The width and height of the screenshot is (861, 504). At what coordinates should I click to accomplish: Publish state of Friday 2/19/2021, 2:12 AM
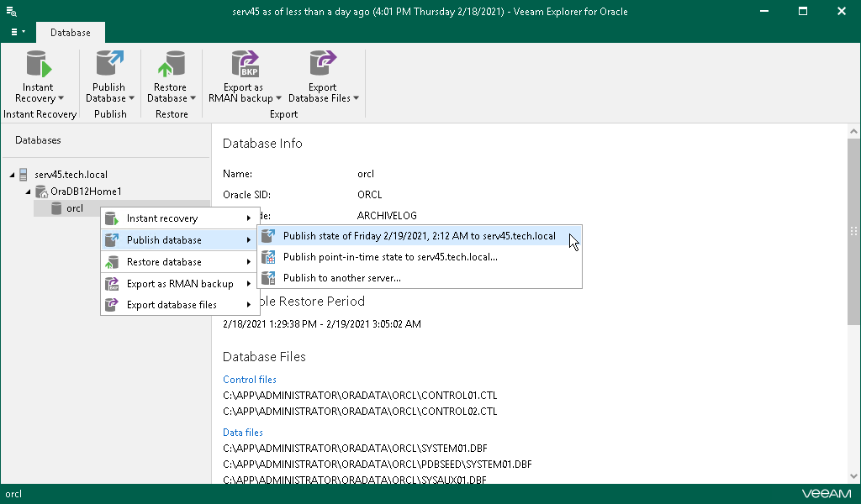pyautogui.click(x=420, y=236)
